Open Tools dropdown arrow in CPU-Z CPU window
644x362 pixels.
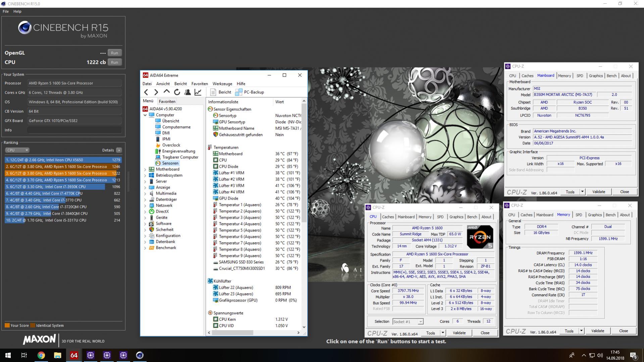[443, 333]
